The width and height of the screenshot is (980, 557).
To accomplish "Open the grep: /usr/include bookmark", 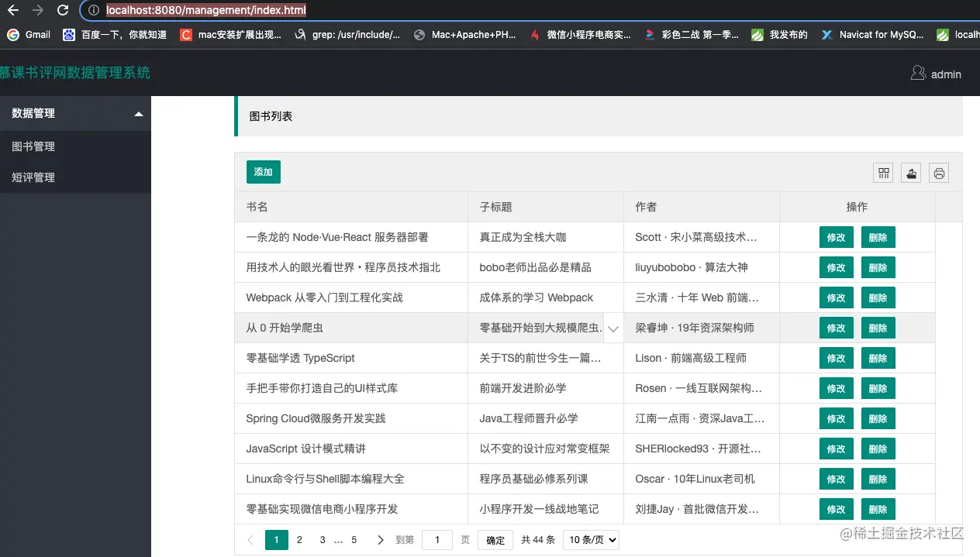I will [x=347, y=35].
